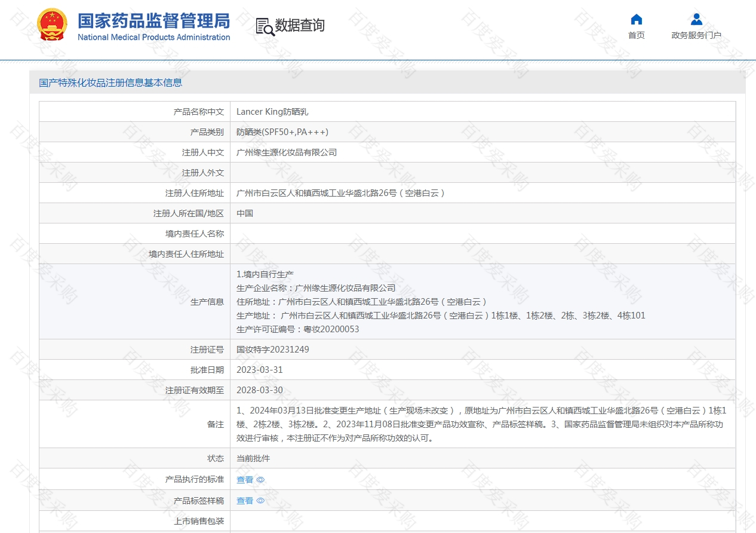
Task: Click the eye icon beside 产品执行的标准 查看
Action: coord(260,480)
